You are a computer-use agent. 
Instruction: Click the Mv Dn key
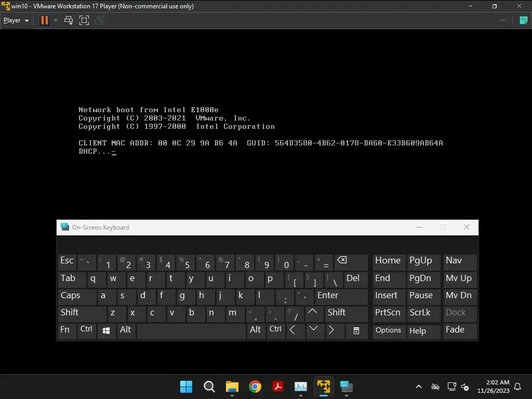(460, 297)
